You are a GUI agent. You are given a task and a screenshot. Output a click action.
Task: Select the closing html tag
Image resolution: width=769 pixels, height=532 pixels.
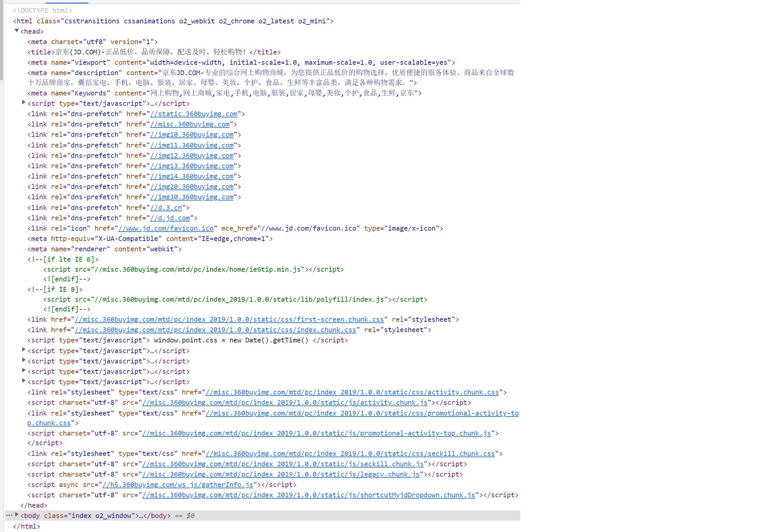(26, 526)
